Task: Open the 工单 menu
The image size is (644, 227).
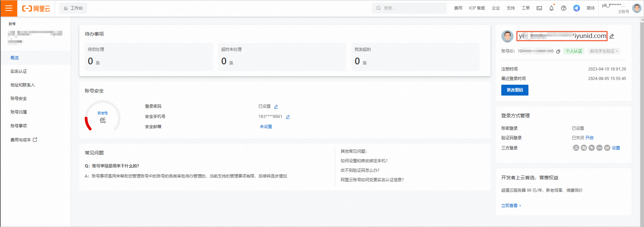Action: click(x=526, y=8)
